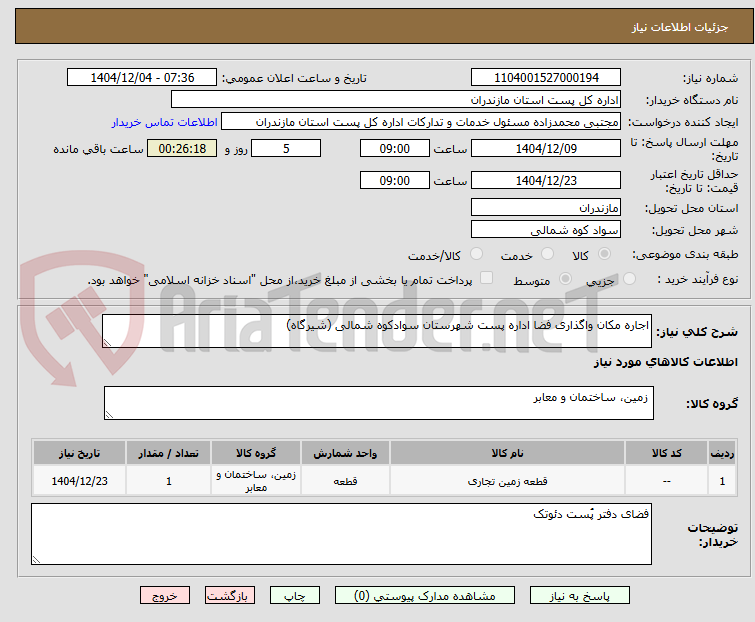
Task: Click the ردیف column header
Action: 722,453
